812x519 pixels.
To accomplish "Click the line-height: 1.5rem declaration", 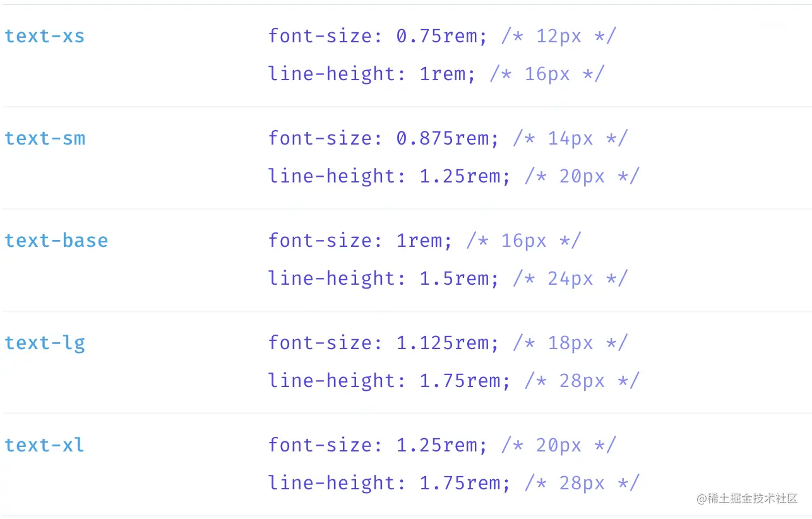I will point(383,278).
